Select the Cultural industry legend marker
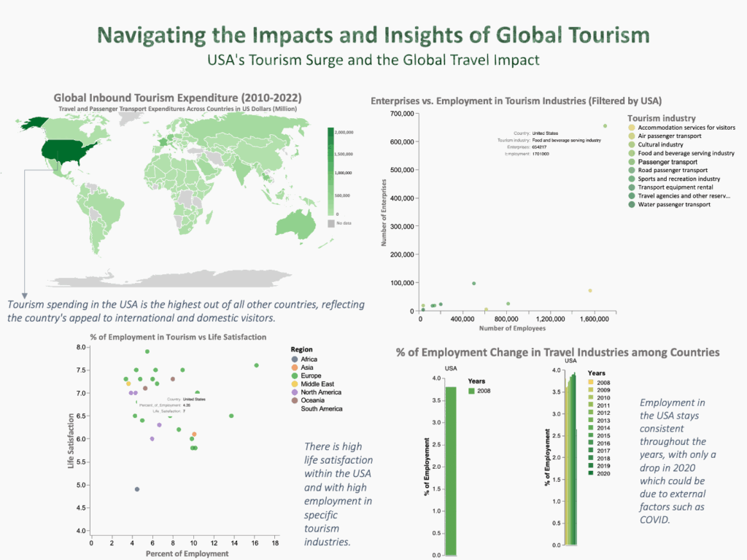Screen dimensions: 747x560 (630, 144)
